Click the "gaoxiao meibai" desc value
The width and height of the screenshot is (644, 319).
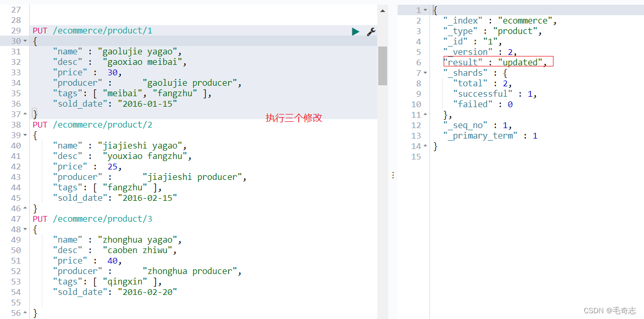[142, 62]
